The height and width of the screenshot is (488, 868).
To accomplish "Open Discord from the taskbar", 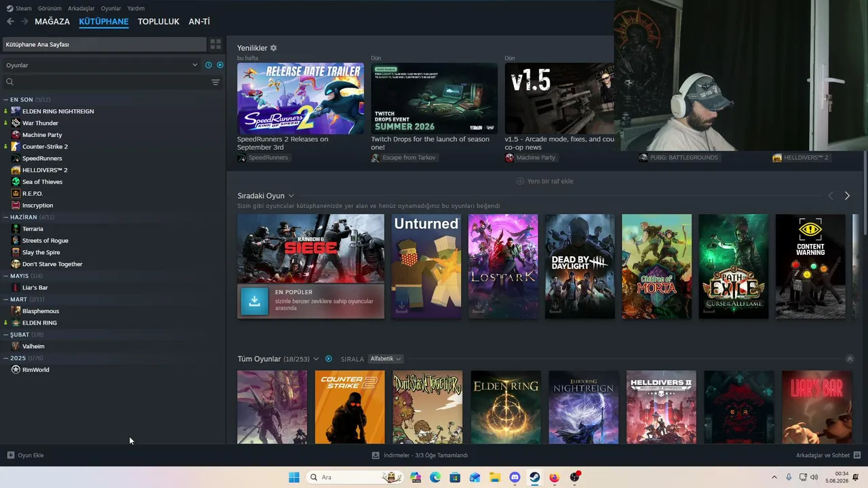I will pos(515,477).
